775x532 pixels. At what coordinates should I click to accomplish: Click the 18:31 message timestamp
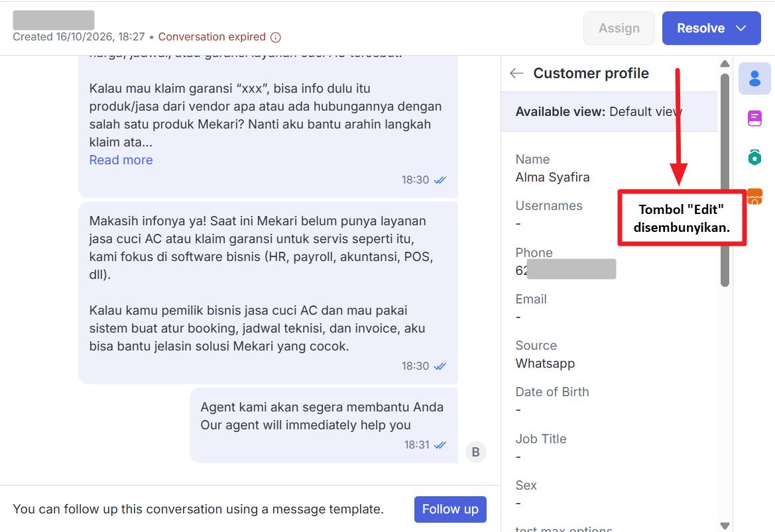point(416,445)
